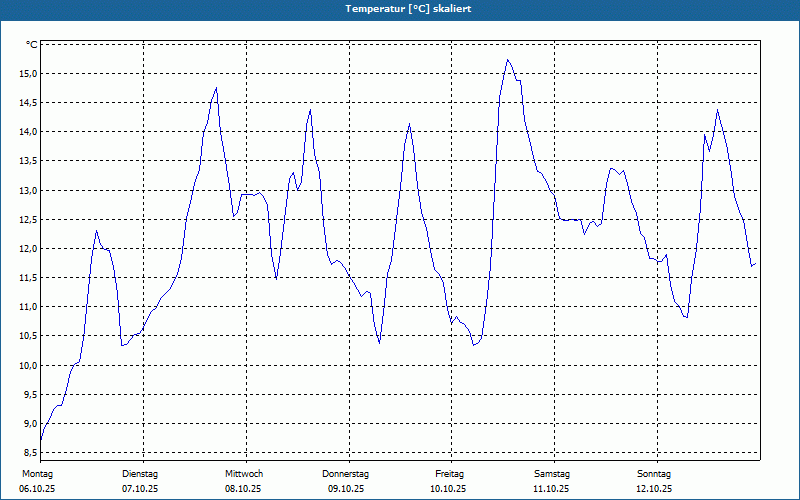Click the 14,5 y-axis label
The width and height of the screenshot is (800, 500).
point(28,103)
